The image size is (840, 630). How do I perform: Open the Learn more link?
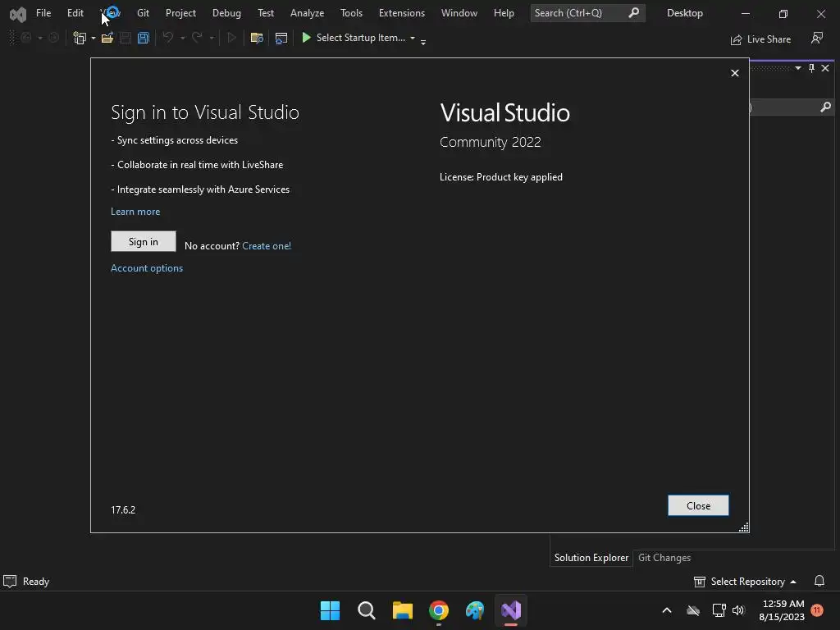tap(135, 212)
